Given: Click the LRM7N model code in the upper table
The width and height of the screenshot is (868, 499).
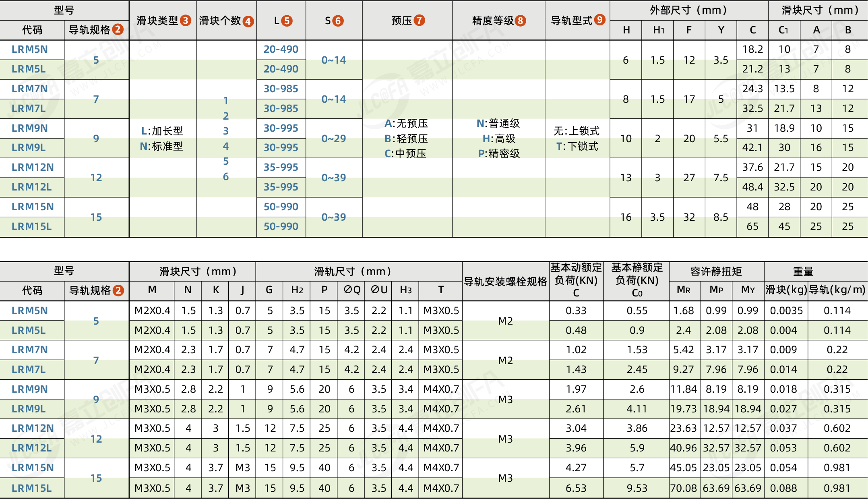Looking at the screenshot, I should pos(30,89).
